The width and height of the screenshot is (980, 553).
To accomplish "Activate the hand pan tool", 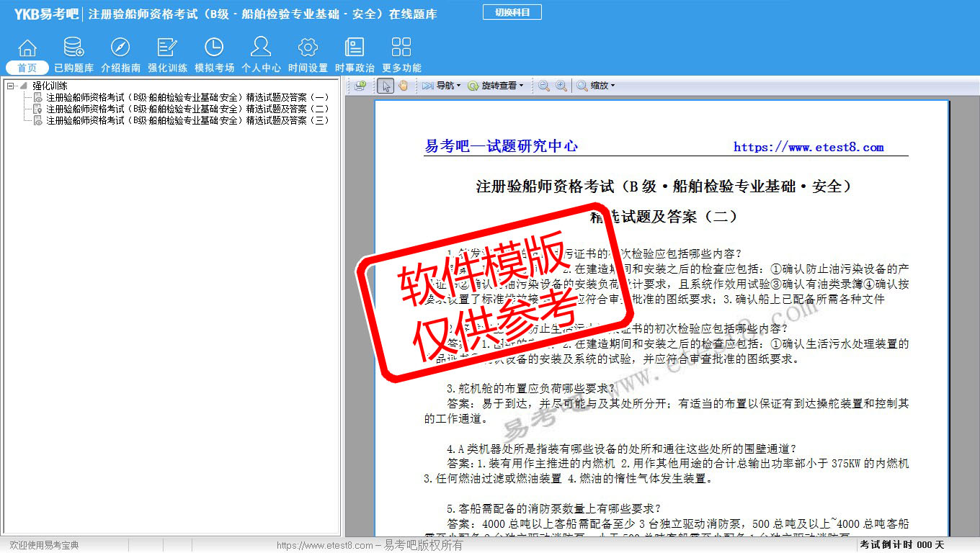I will (404, 86).
